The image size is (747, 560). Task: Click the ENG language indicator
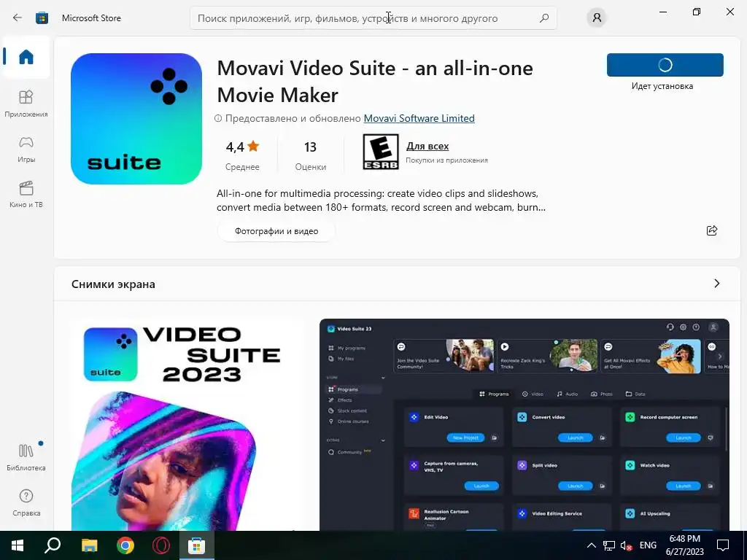coord(648,545)
